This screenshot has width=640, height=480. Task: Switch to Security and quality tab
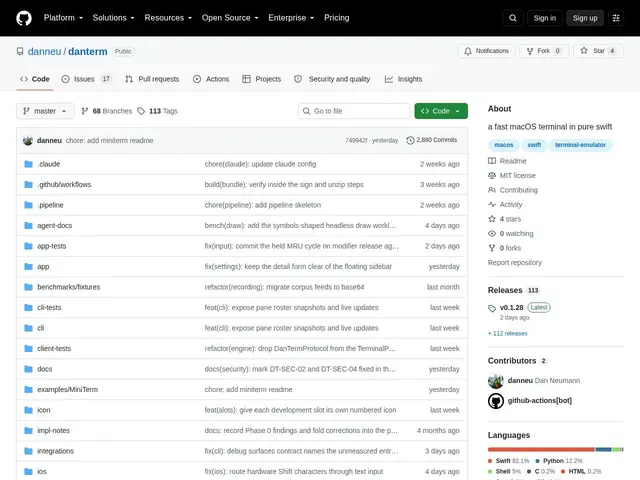pyautogui.click(x=332, y=79)
